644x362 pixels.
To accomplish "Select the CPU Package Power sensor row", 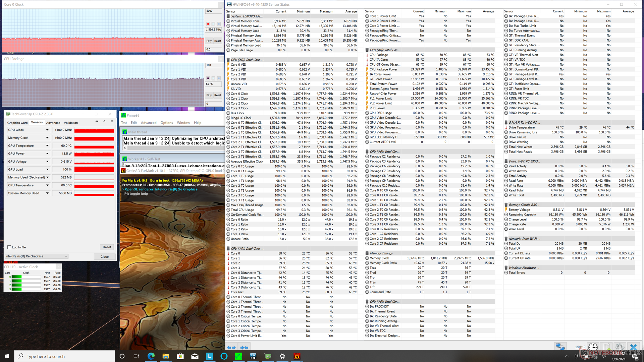I will pos(430,69).
